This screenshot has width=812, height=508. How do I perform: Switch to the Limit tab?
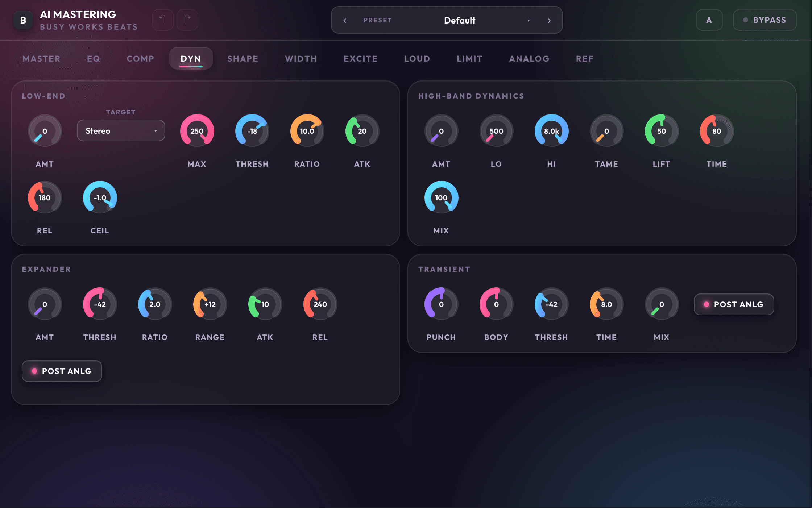pos(470,59)
